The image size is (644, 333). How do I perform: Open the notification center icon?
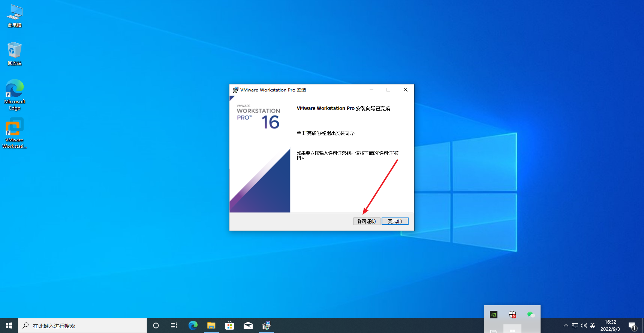[632, 325]
